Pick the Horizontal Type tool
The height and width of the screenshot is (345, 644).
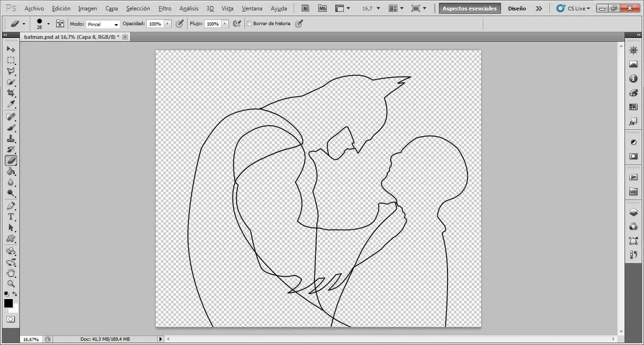coord(11,217)
